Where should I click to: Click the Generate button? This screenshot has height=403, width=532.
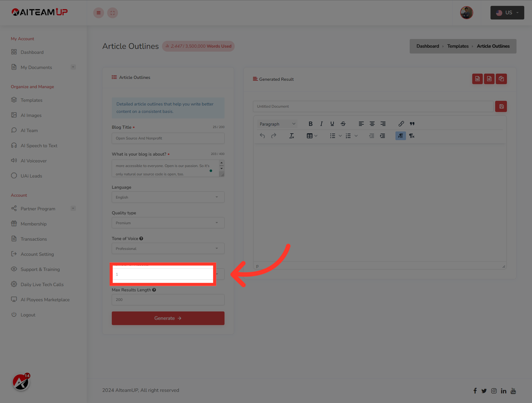(x=168, y=318)
